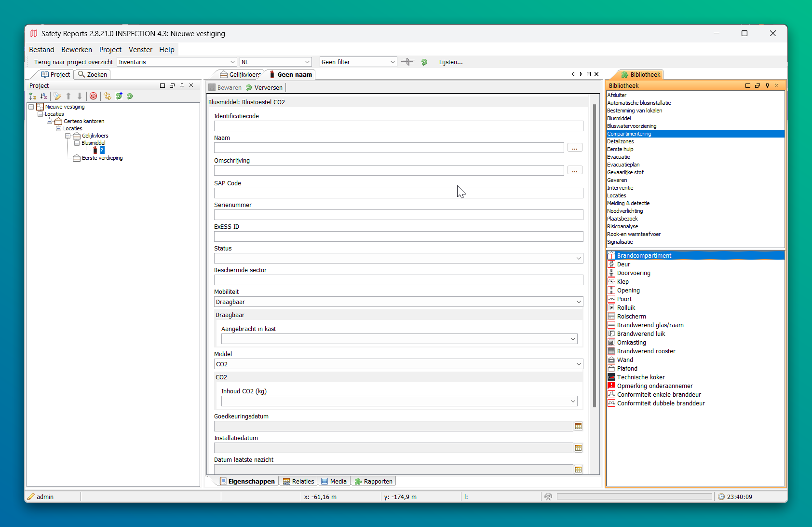Pin the Project panel
Screen dimensions: 812x527
182,85
